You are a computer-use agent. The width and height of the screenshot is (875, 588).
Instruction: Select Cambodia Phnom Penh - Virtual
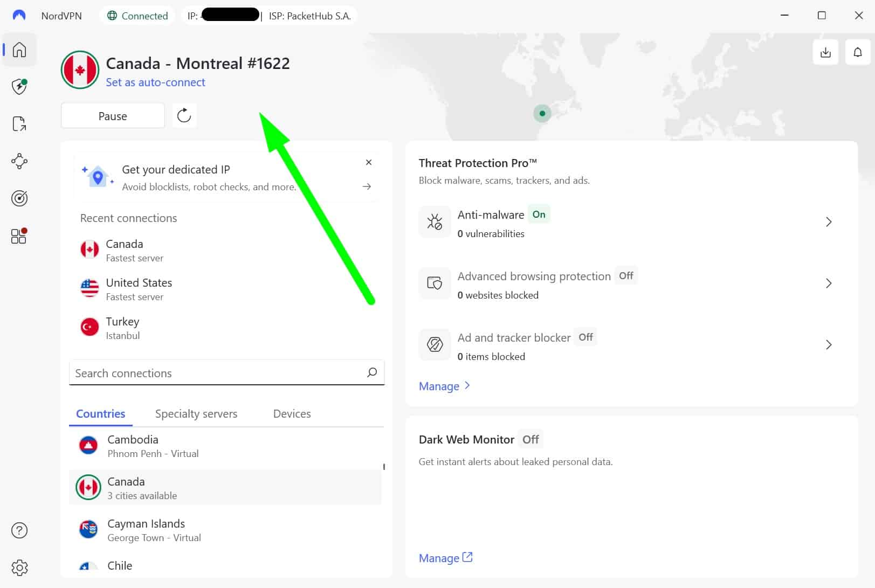tap(225, 446)
